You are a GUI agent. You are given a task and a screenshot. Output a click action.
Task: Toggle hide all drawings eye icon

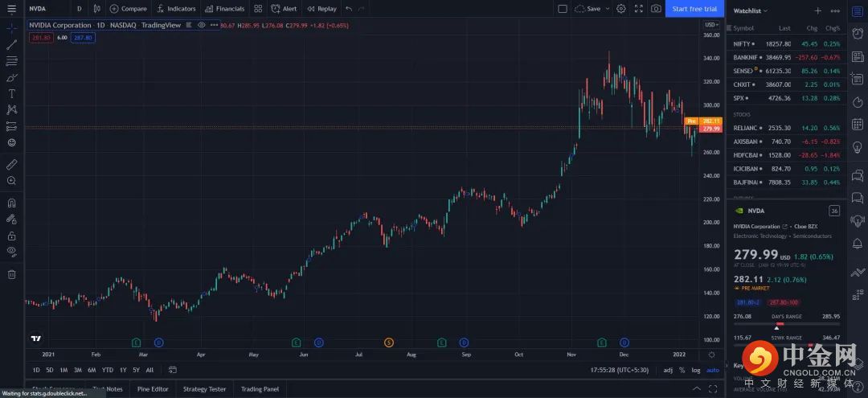pos(11,252)
